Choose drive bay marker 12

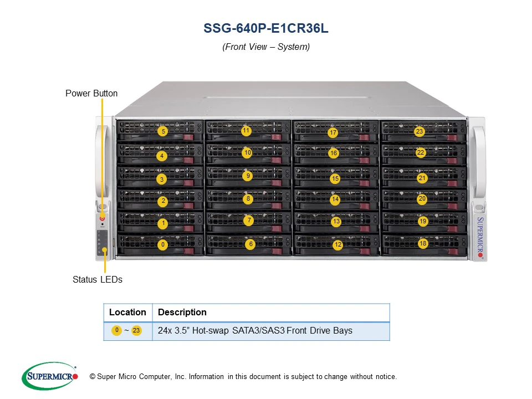click(x=337, y=244)
